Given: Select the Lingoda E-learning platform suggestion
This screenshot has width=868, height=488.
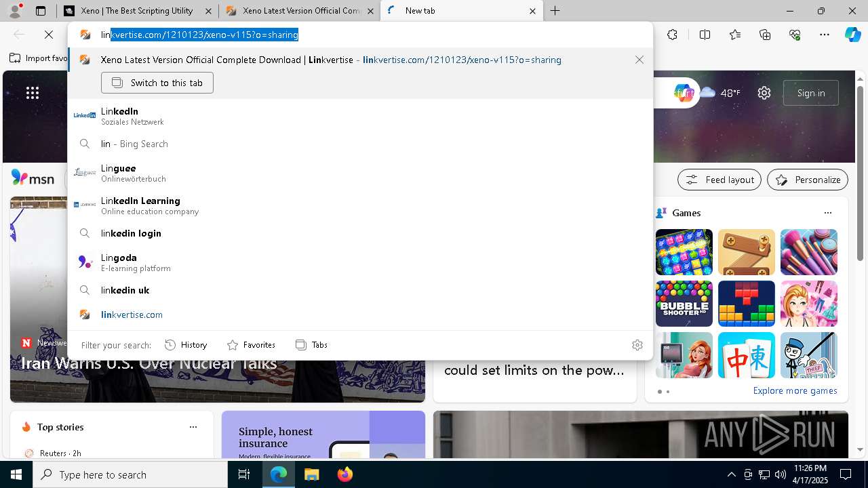Looking at the screenshot, I should (360, 262).
